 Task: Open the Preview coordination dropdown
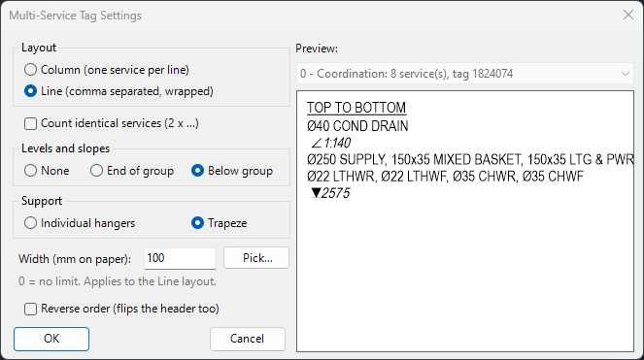tap(465, 74)
